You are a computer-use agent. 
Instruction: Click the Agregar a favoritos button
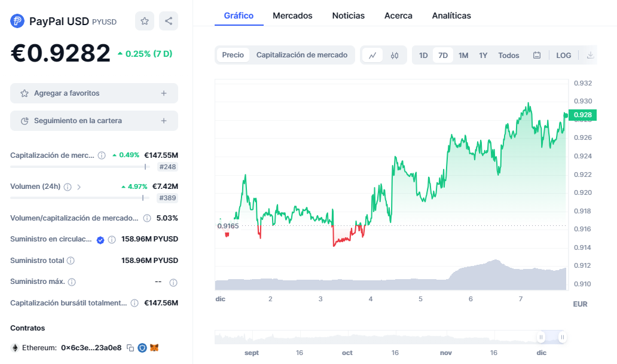pos(94,93)
